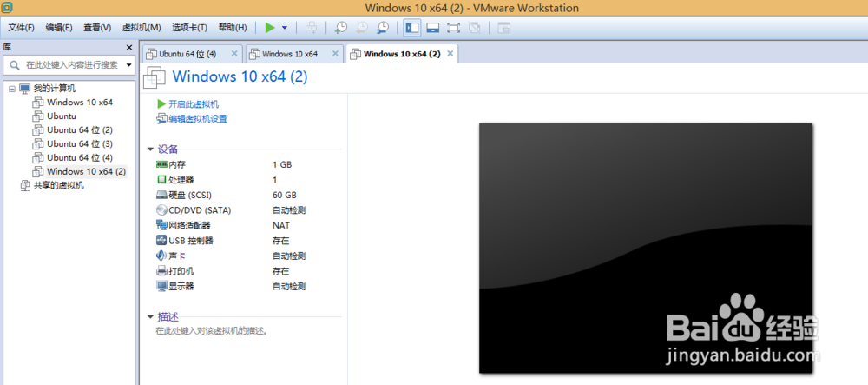Click the black VM screen preview thumbnail

point(646,249)
